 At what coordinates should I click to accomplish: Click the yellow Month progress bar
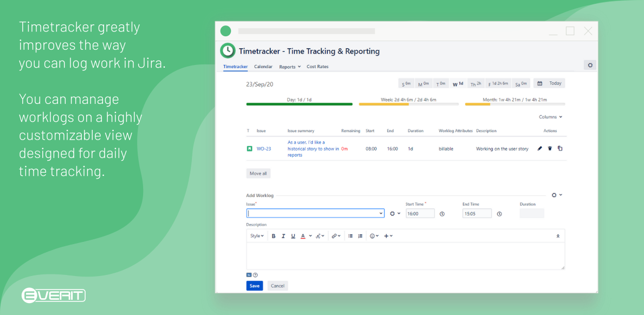click(515, 104)
